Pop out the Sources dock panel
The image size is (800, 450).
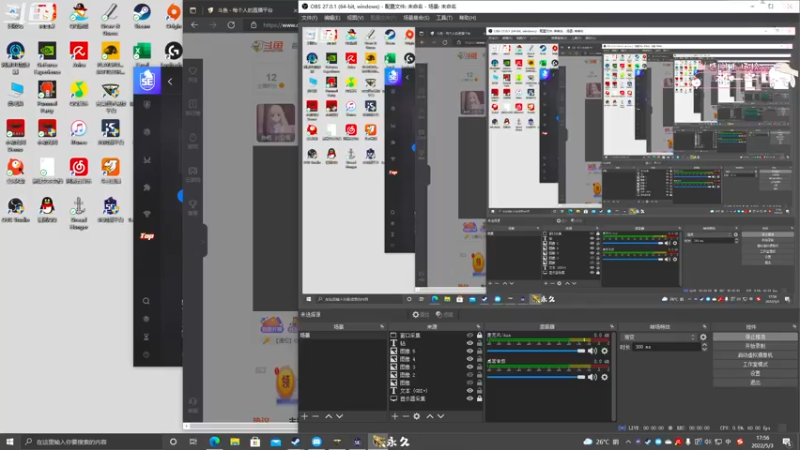(x=478, y=327)
